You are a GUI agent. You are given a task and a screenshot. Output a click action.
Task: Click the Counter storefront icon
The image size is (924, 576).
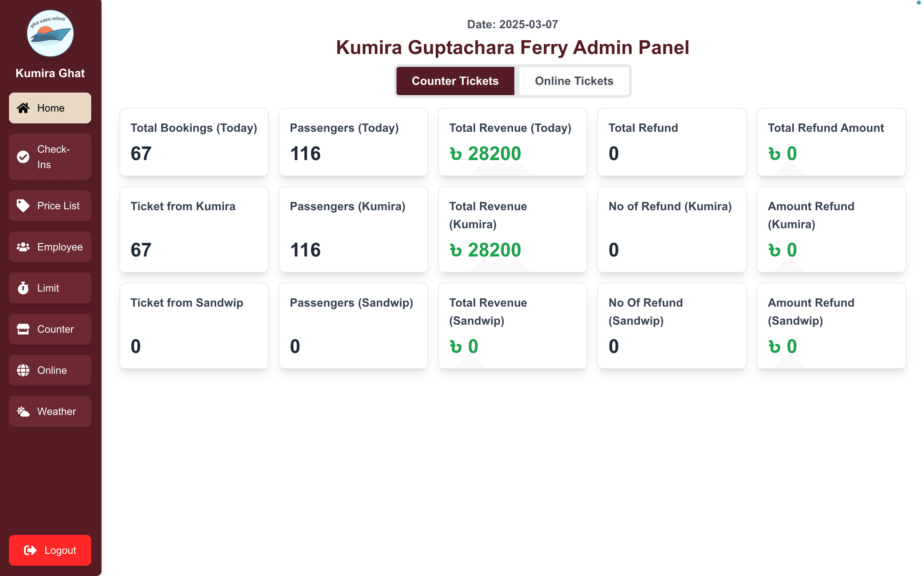click(x=23, y=329)
